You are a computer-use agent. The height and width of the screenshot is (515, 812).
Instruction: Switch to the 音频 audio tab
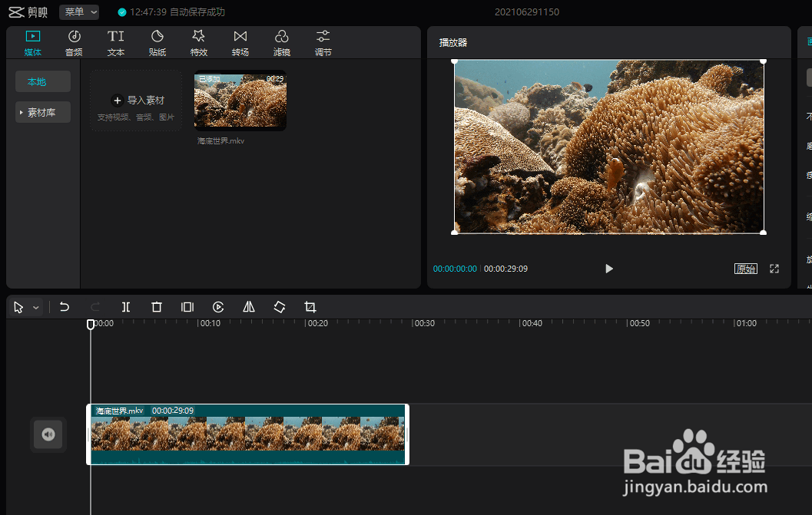click(75, 43)
